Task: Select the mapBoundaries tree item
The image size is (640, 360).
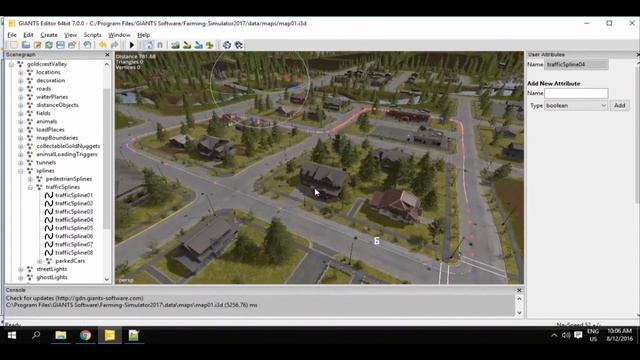Action: point(57,138)
